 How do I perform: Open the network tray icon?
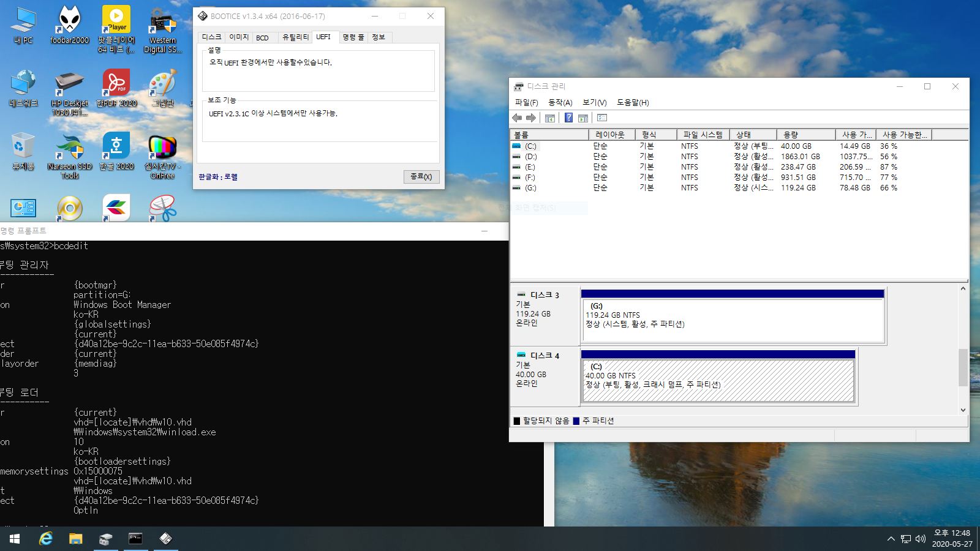[x=905, y=539]
